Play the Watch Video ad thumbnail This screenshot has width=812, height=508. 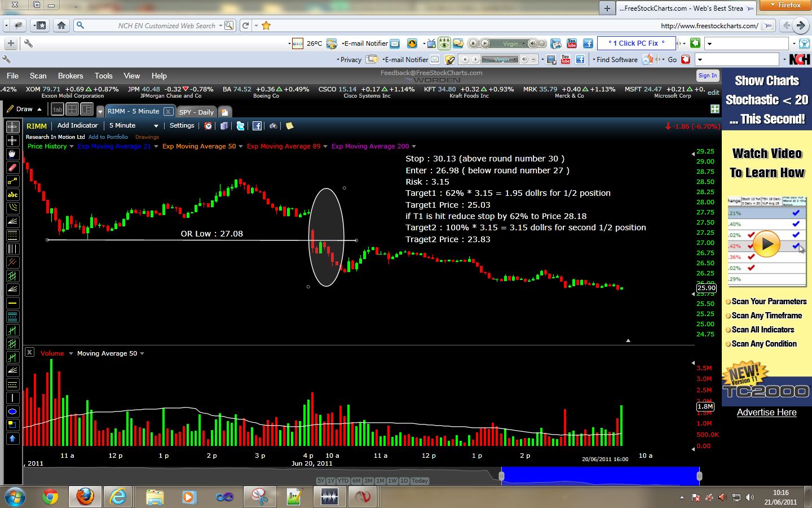(767, 244)
